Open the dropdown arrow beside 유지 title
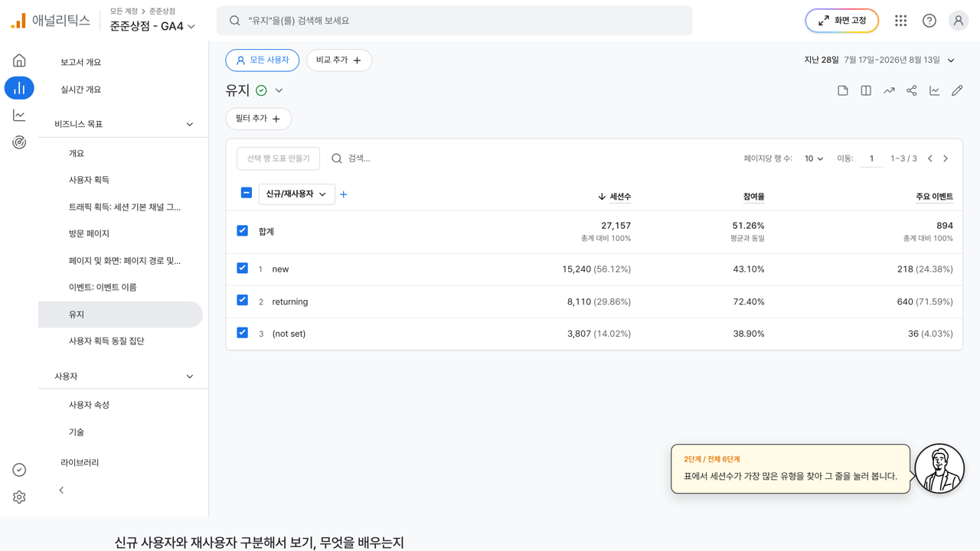The height and width of the screenshot is (551, 980). coord(279,90)
